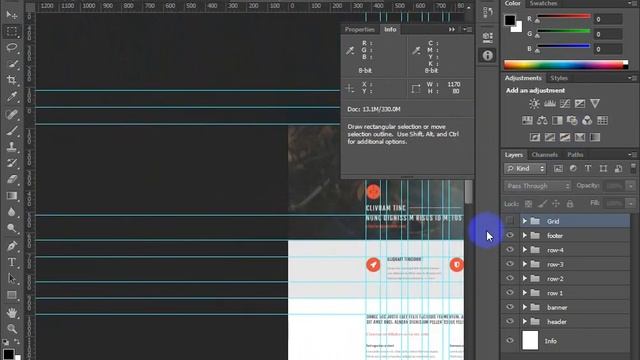
Task: Select the Pen tool
Action: point(11,246)
